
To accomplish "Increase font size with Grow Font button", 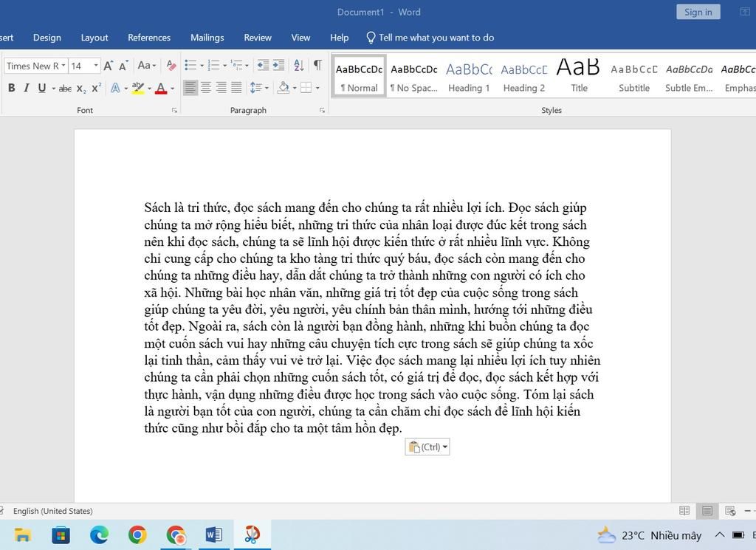I will click(x=109, y=66).
